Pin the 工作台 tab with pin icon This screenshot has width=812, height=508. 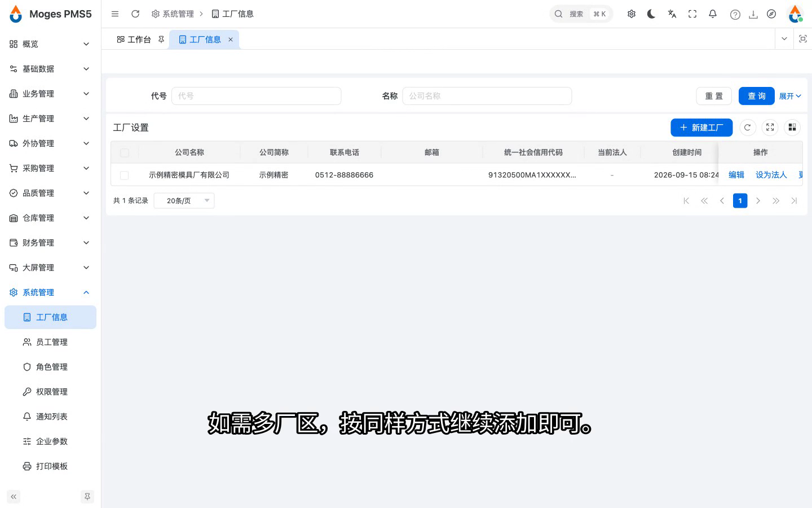click(161, 40)
